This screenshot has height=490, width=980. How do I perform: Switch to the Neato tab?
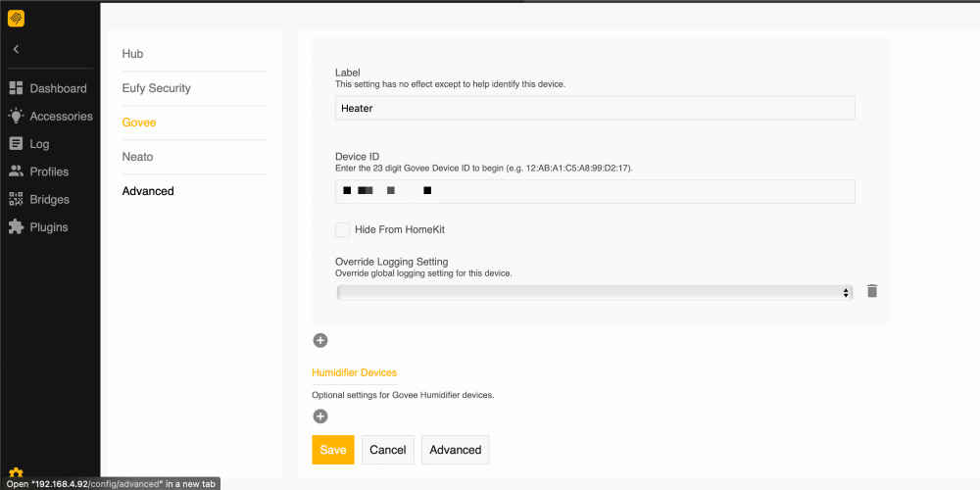[137, 157]
